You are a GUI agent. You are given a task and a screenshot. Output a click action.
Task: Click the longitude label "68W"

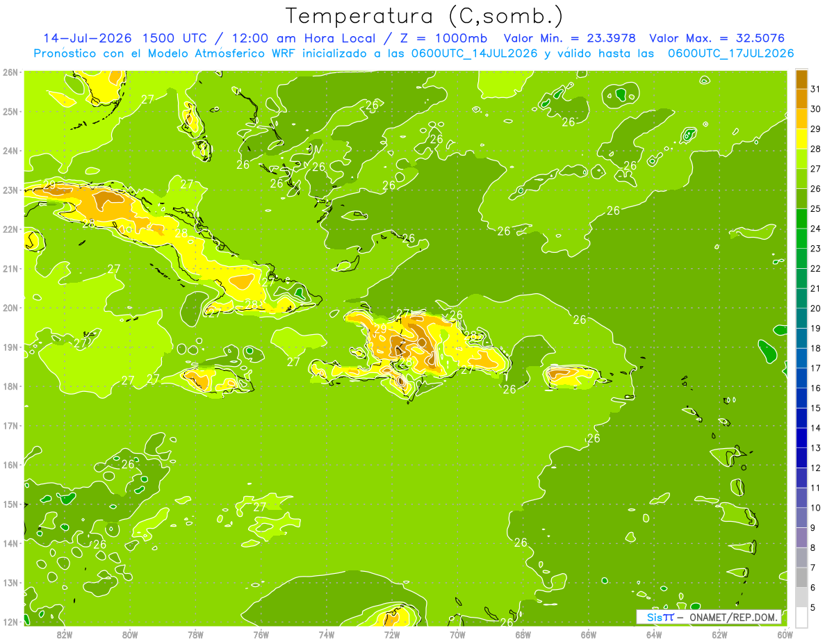tap(523, 634)
